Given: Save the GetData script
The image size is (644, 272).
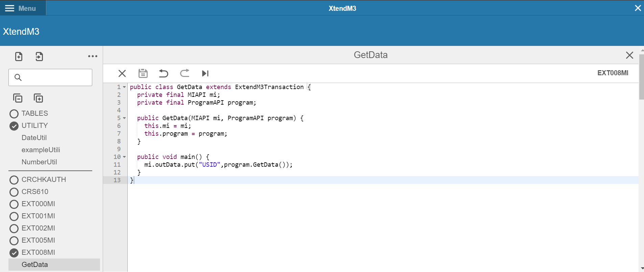Looking at the screenshot, I should 143,73.
